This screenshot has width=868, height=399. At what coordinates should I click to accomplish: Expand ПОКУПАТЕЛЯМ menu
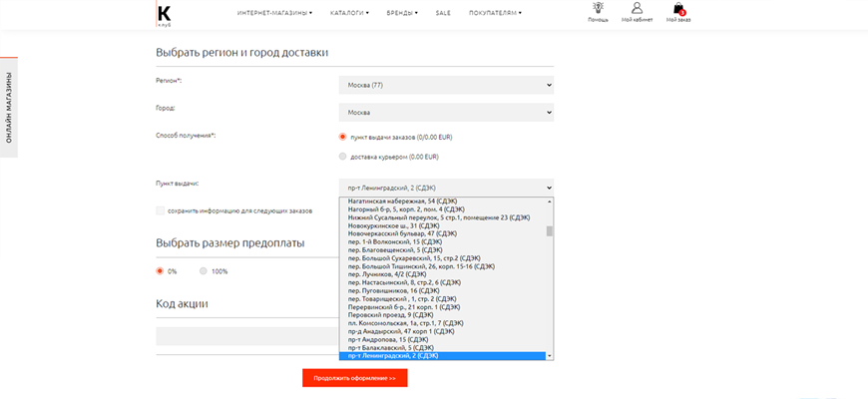pyautogui.click(x=495, y=13)
